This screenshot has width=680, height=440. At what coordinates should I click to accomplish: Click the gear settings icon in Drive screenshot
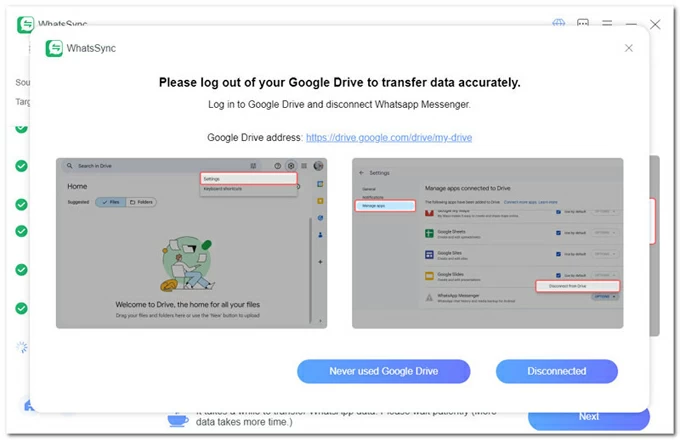(x=290, y=166)
